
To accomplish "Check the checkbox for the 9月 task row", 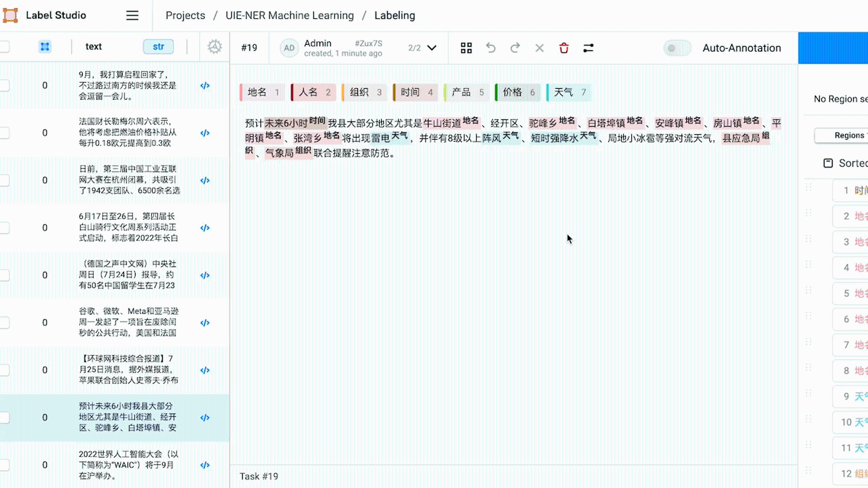I will point(4,85).
